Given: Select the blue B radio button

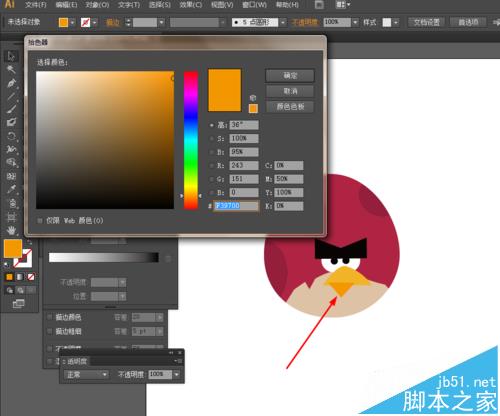Looking at the screenshot, I should click(212, 192).
